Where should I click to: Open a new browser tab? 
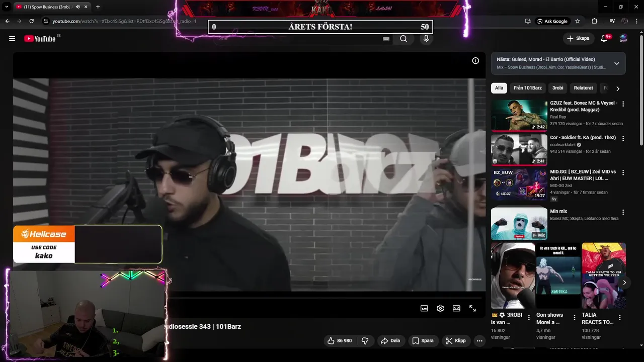tap(98, 7)
